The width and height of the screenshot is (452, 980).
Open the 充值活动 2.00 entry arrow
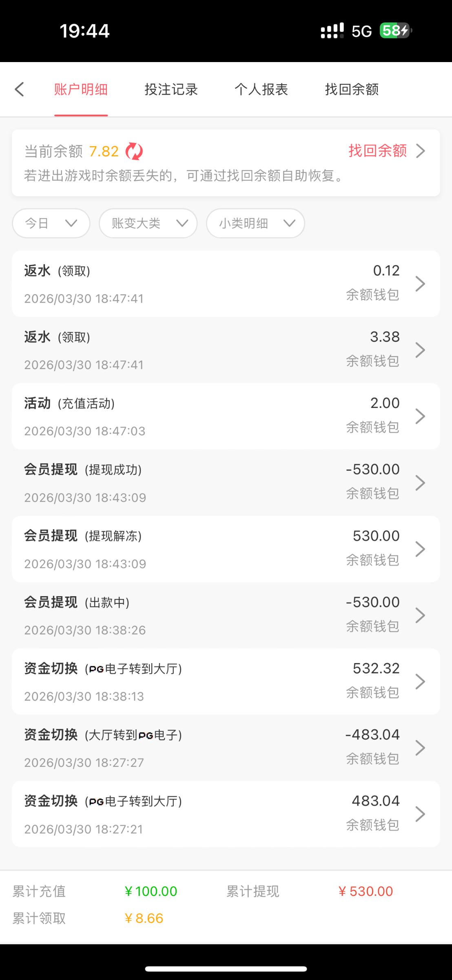point(420,416)
